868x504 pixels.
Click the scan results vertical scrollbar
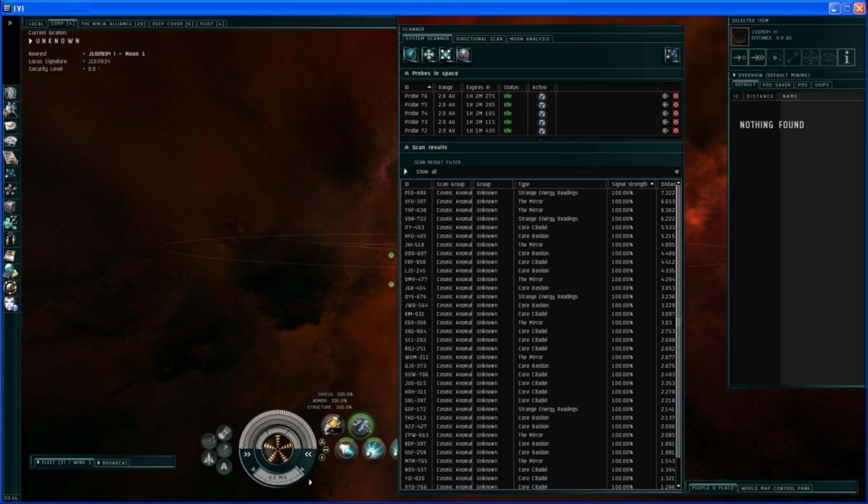point(678,322)
